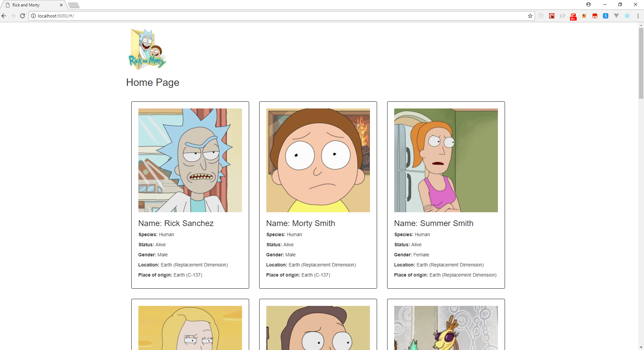Open the red atom-bug extension icon
The height and width of the screenshot is (350, 644).
pyautogui.click(x=552, y=16)
